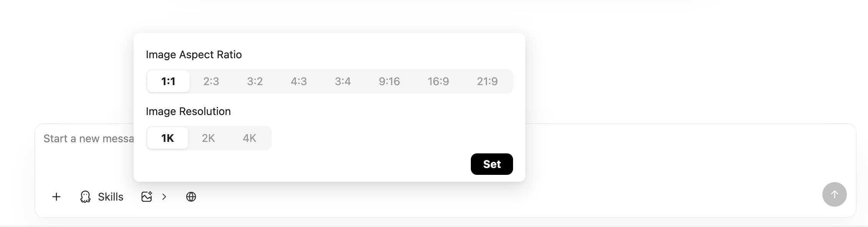Expand the image settings chevron

(x=164, y=197)
